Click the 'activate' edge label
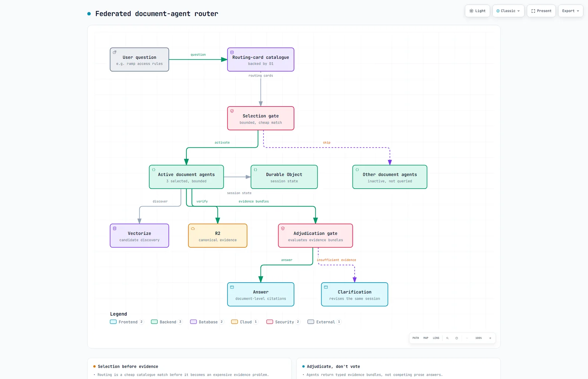 tap(222, 143)
